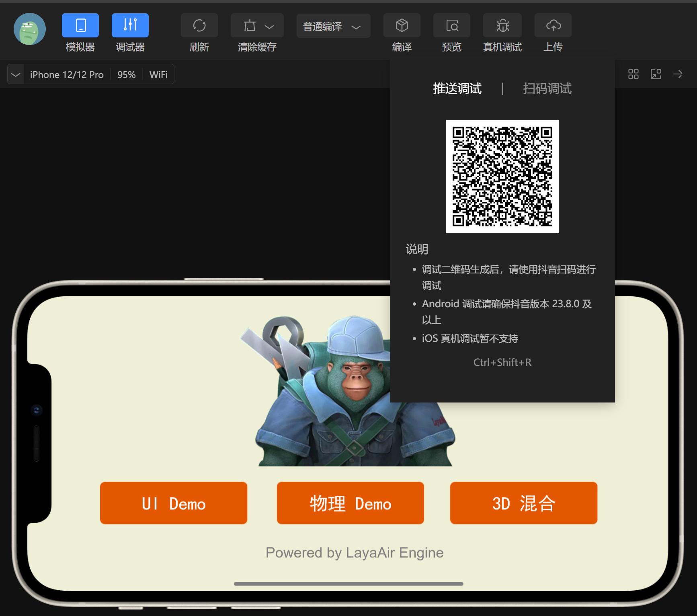The image size is (697, 616).
Task: Expand the 清除缓存 dropdown arrow
Action: [x=269, y=27]
